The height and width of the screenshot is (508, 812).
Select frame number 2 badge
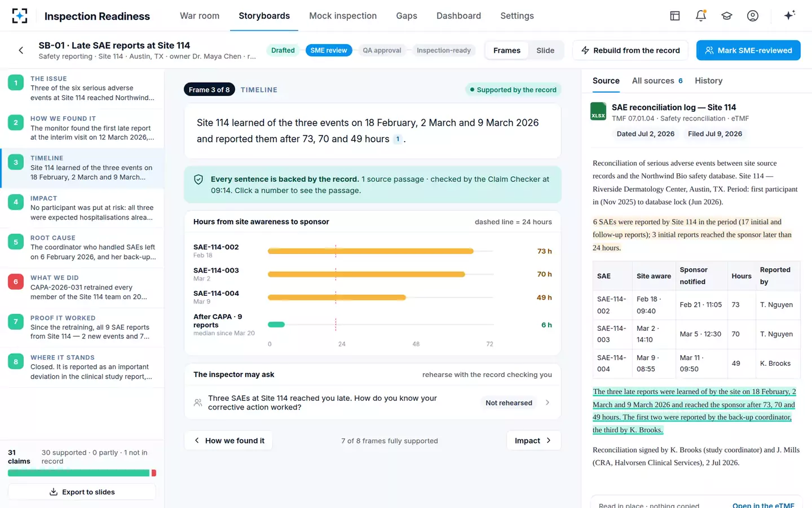[16, 122]
